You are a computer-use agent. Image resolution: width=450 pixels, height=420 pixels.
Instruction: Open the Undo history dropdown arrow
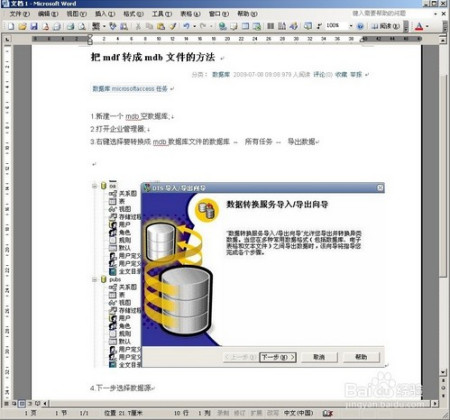click(194, 26)
